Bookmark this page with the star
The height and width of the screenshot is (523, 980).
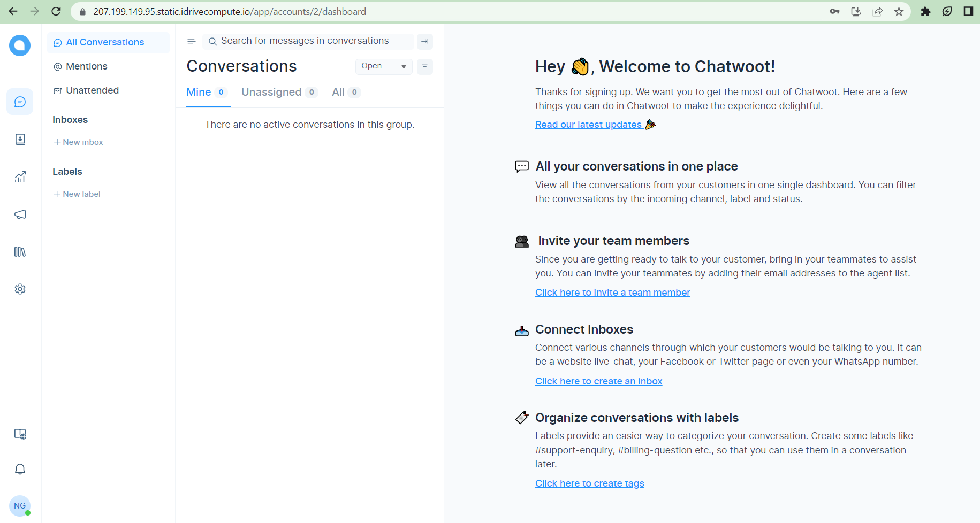(x=899, y=11)
